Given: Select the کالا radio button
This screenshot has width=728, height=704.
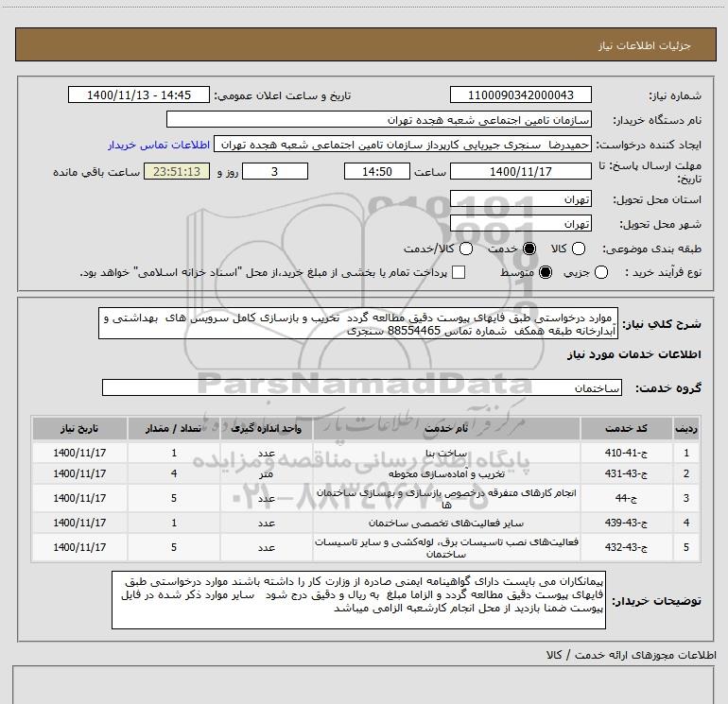Looking at the screenshot, I should [578, 249].
